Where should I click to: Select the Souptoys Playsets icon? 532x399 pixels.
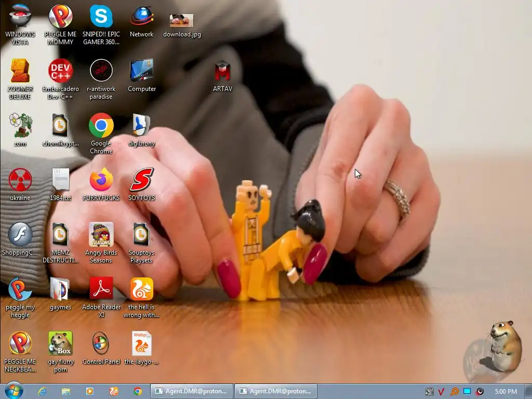[x=141, y=243]
